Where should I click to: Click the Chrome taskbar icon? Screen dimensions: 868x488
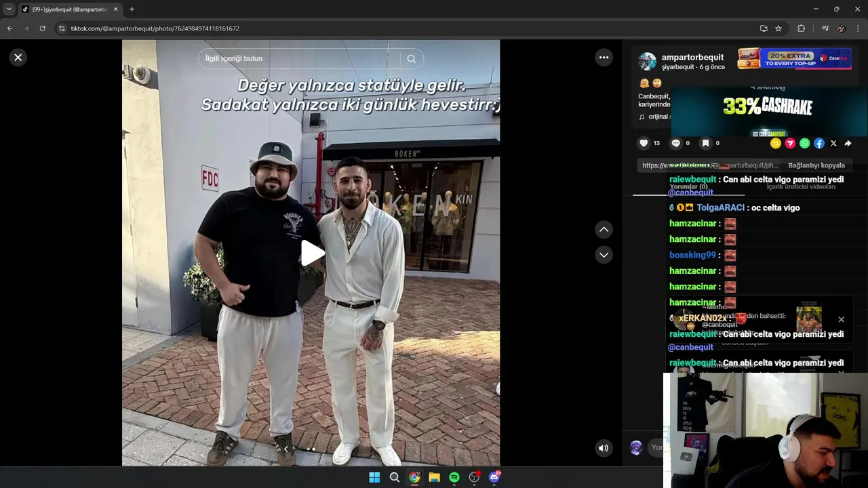(414, 477)
